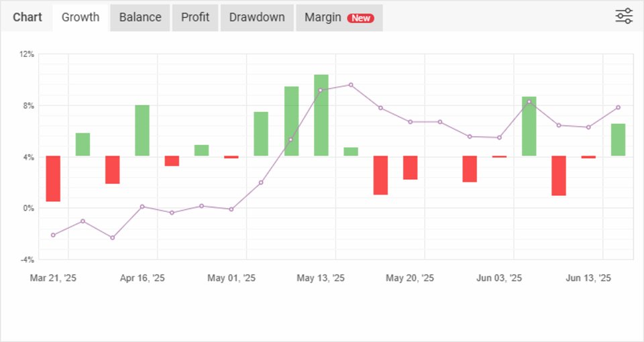Click the final point of the growth line
Viewport: 644px width, 342px height.
pyautogui.click(x=618, y=107)
